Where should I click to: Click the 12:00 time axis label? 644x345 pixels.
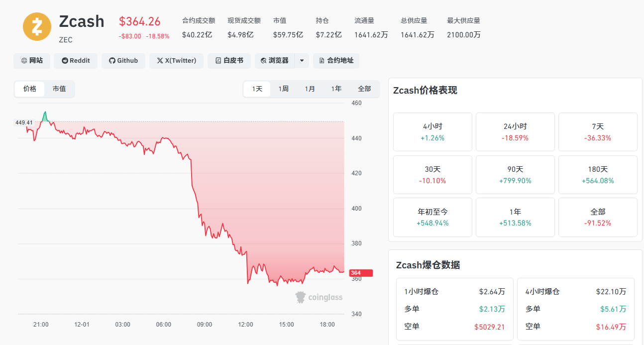pos(245,325)
